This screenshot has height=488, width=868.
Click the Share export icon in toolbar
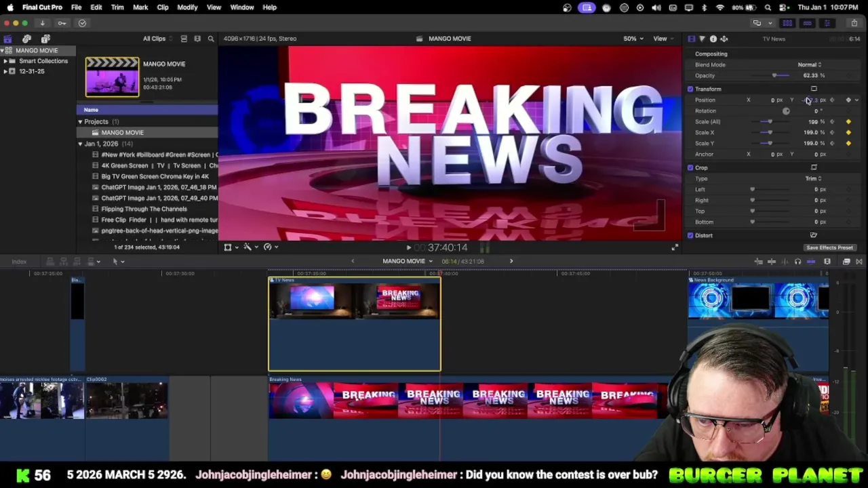(x=854, y=23)
